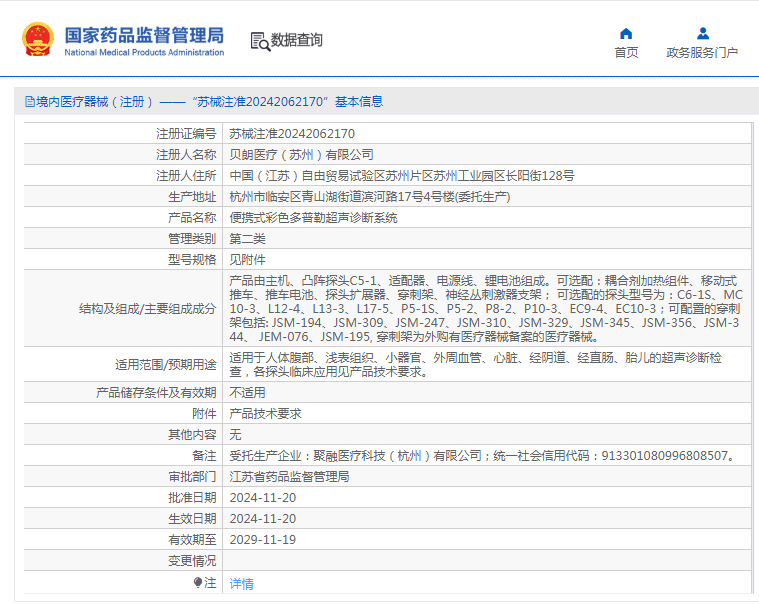Click 数据查询 heading text
759x604 pixels.
click(296, 40)
